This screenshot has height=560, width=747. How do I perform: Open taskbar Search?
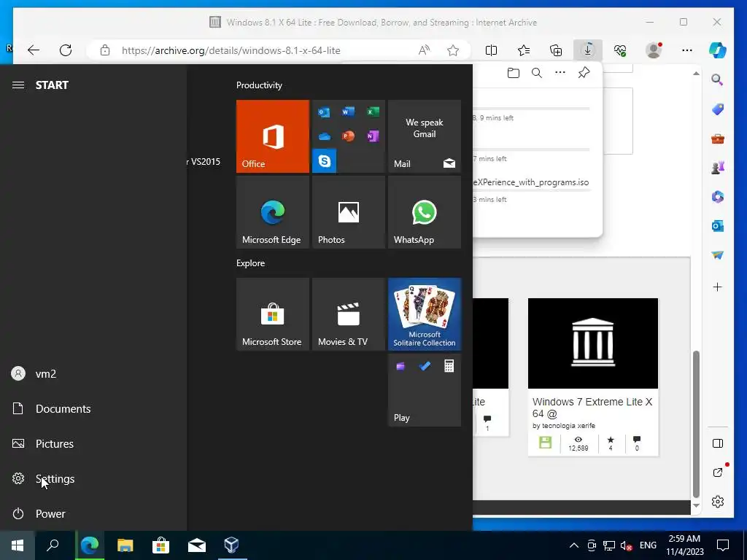pos(53,545)
